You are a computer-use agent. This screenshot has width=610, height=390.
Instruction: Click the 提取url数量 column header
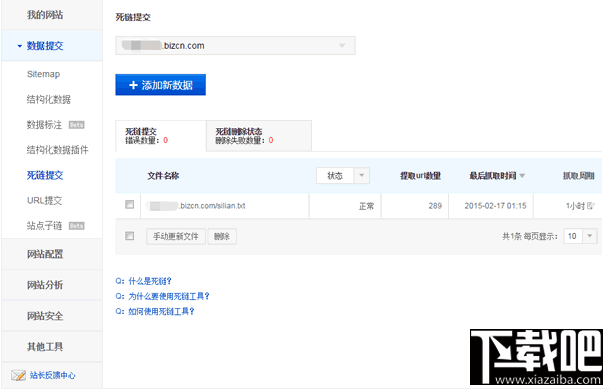[420, 176]
